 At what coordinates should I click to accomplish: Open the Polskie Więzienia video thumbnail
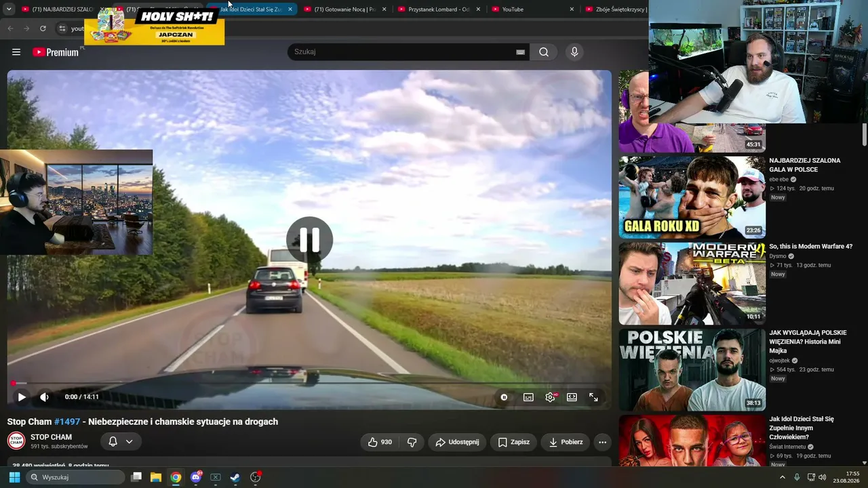click(692, 369)
